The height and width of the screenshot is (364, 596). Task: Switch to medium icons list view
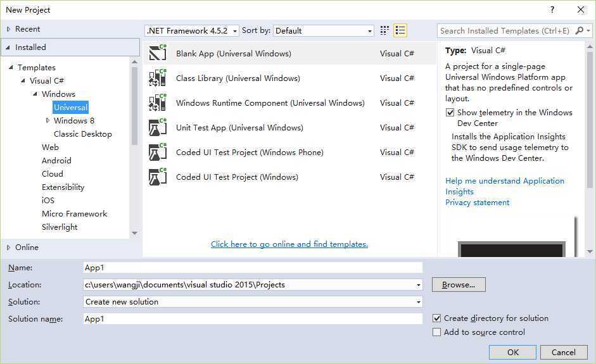click(x=400, y=30)
